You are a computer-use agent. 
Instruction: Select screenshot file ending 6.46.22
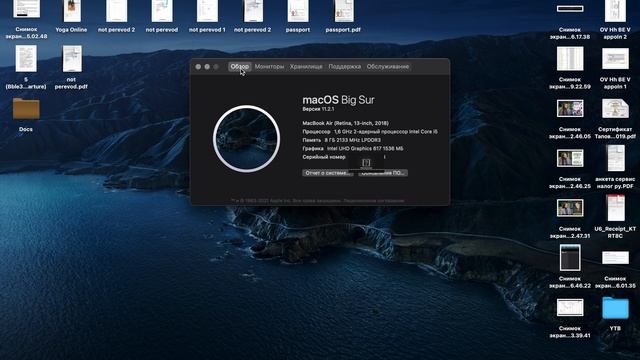coord(570,258)
